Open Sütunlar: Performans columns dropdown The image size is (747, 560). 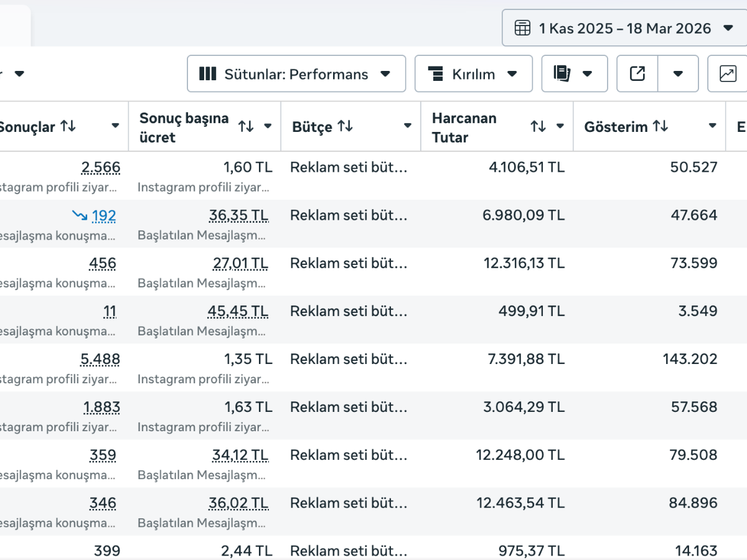[296, 74]
